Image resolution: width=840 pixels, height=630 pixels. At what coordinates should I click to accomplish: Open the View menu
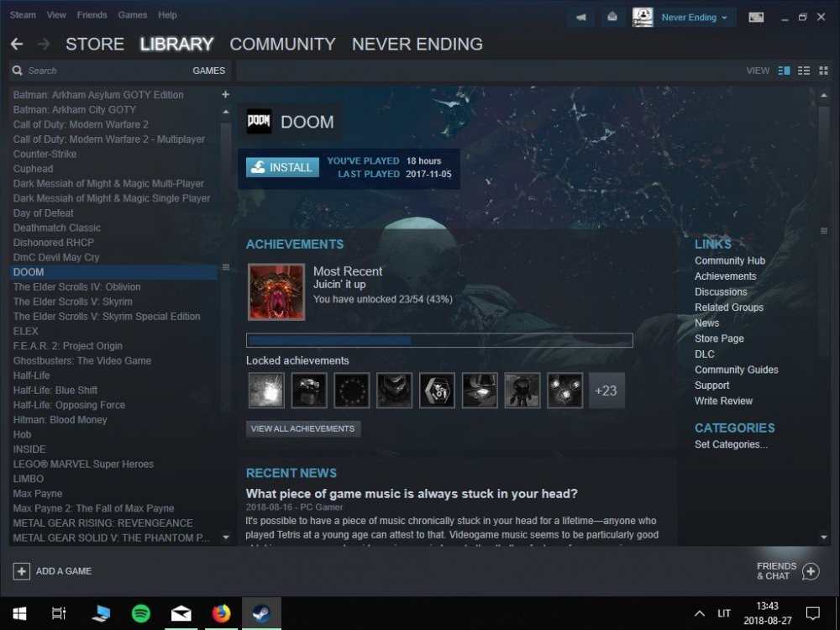pyautogui.click(x=56, y=15)
